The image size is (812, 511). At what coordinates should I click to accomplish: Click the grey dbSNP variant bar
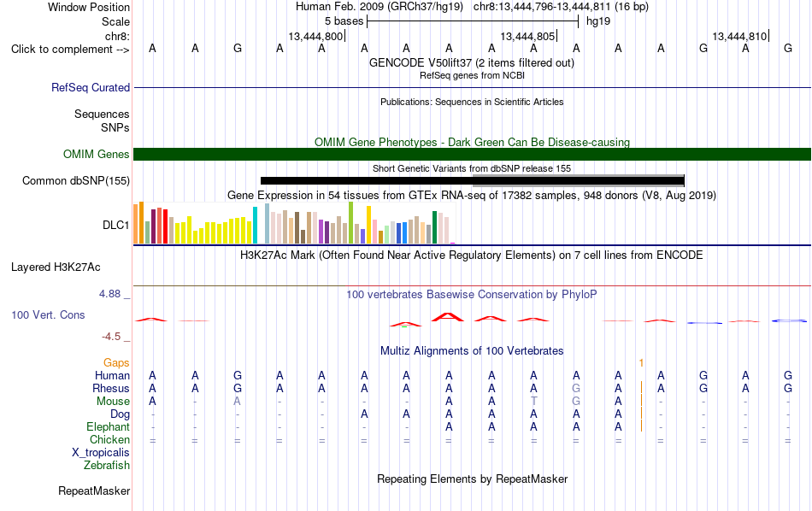579,180
